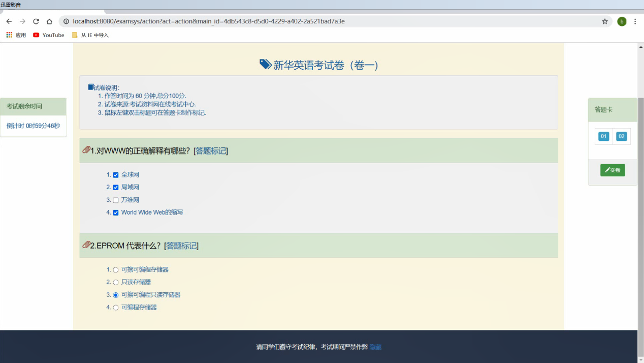The height and width of the screenshot is (363, 644).
Task: Open the browser home page icon
Action: [49, 21]
